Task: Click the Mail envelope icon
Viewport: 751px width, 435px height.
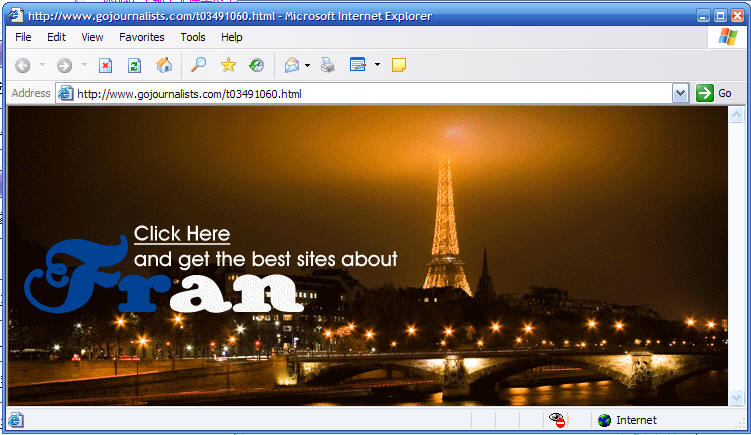Action: [x=291, y=66]
